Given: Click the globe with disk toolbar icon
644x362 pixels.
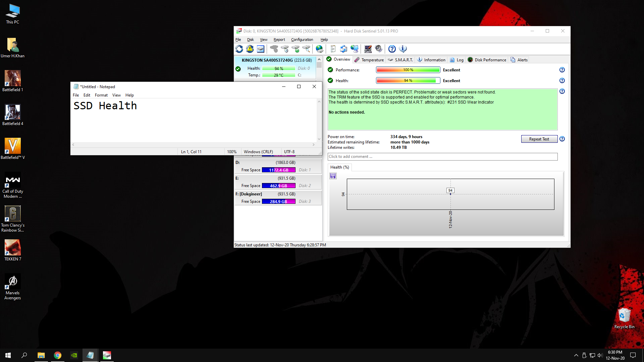Looking at the screenshot, I should (320, 49).
